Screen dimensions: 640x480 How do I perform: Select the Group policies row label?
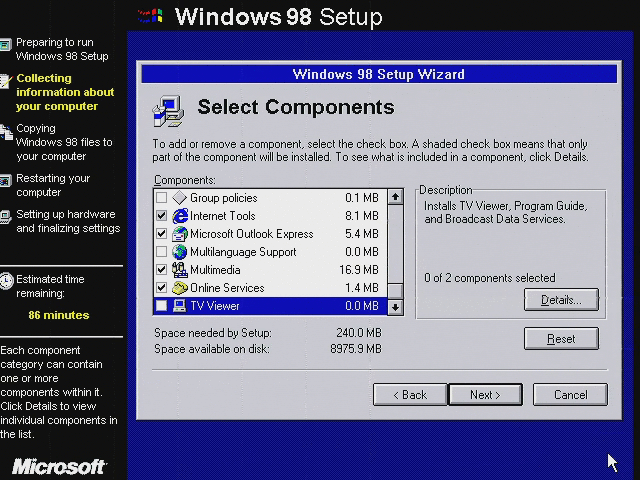tap(224, 198)
